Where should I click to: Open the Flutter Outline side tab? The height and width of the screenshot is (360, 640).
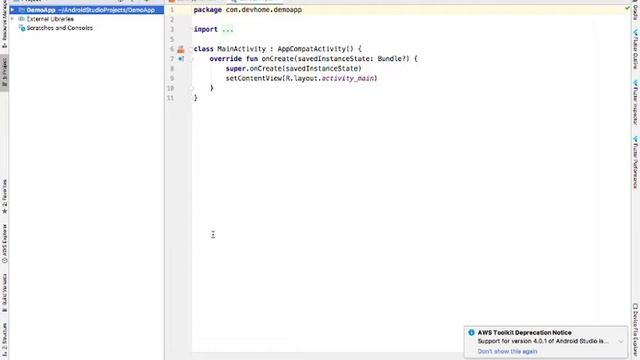[x=635, y=49]
